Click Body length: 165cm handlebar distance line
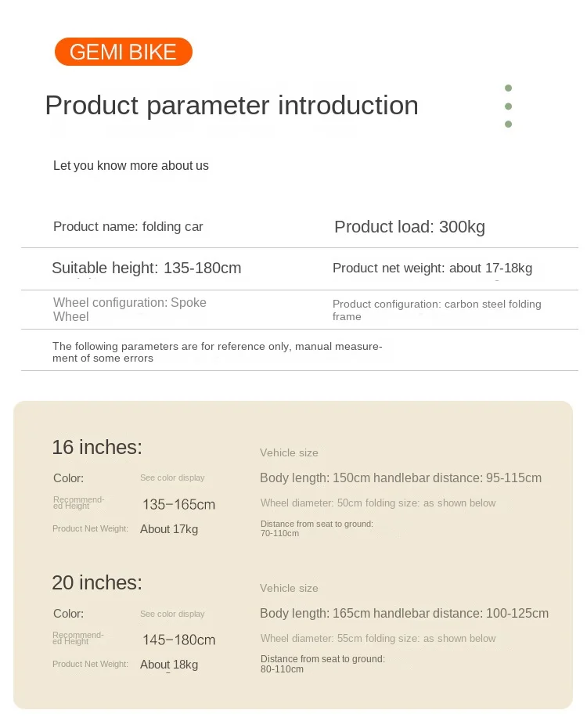The image size is (587, 728). [404, 614]
